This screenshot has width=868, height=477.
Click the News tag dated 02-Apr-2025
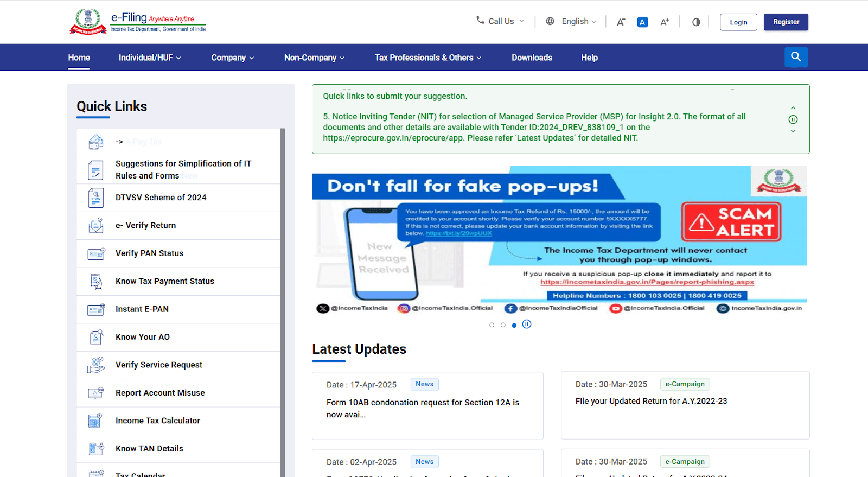point(424,462)
